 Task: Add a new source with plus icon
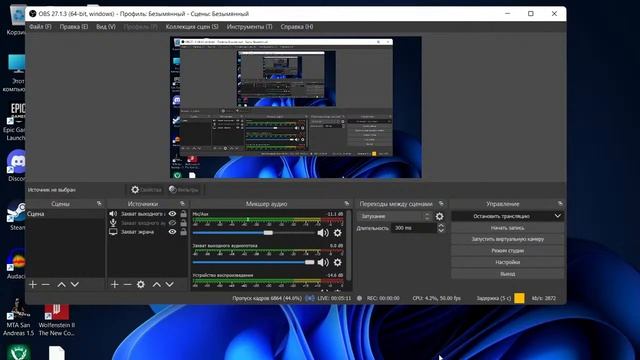(115, 284)
